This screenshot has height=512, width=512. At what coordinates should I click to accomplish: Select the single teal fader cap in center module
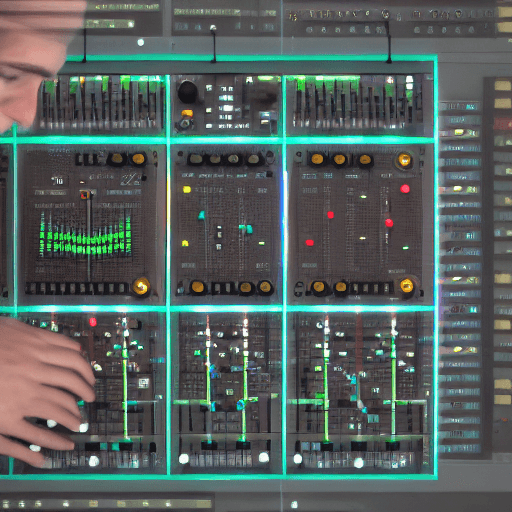(x=202, y=215)
